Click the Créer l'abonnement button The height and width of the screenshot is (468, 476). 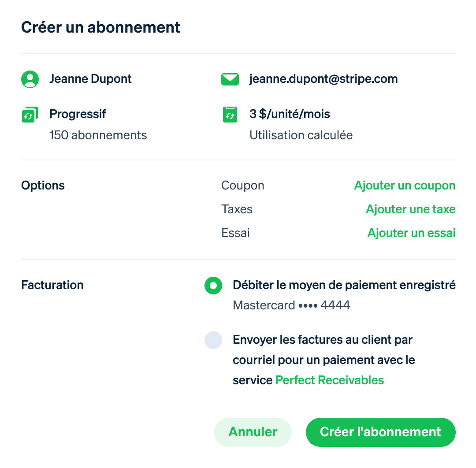pos(380,432)
